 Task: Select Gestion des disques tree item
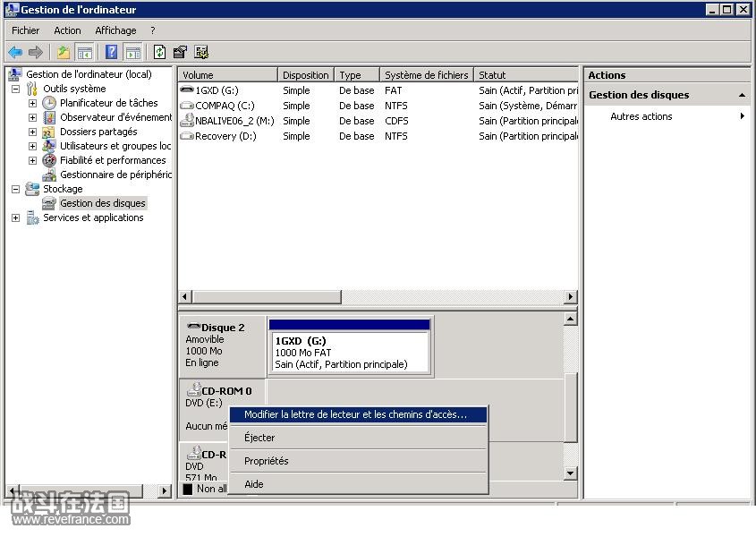tap(103, 203)
